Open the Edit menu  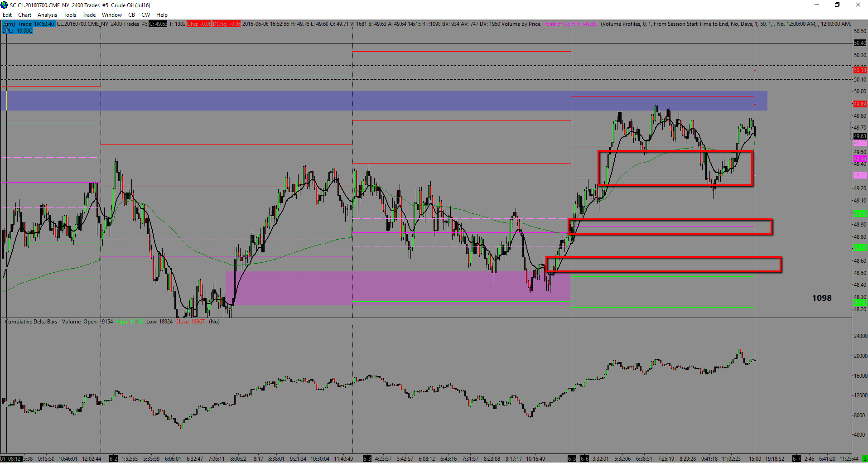point(7,15)
